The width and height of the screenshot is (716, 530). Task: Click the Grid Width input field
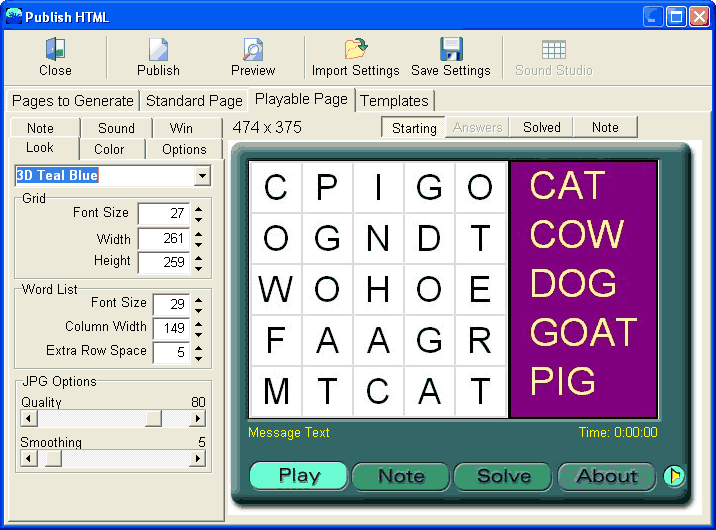click(x=163, y=239)
